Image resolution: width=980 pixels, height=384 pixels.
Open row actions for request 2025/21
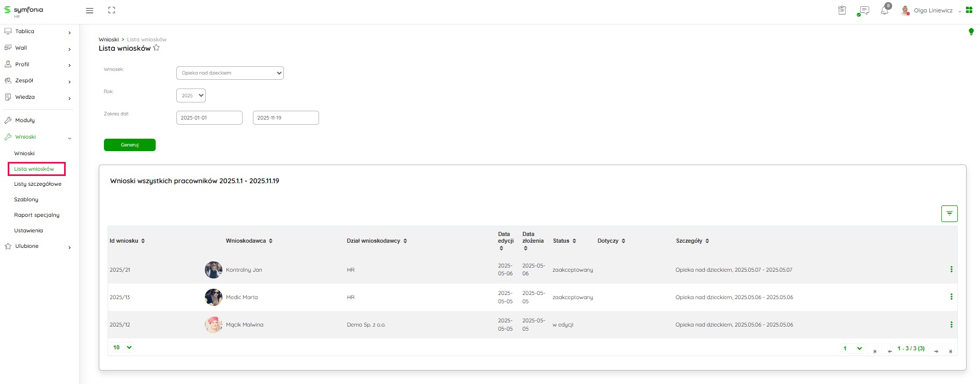tap(951, 270)
